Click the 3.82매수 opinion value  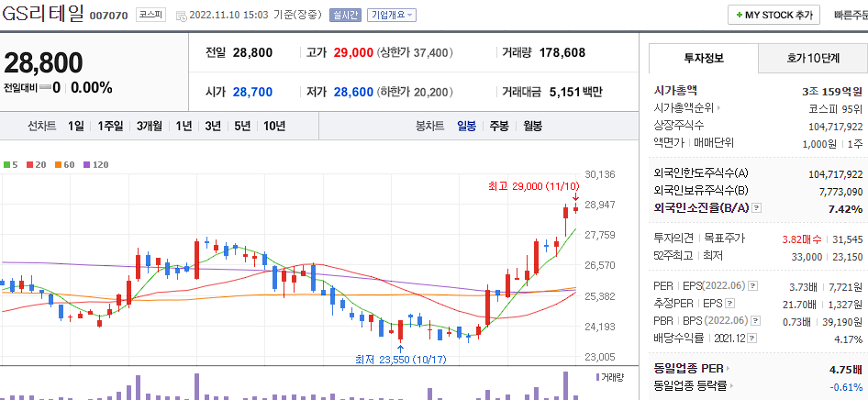(802, 239)
